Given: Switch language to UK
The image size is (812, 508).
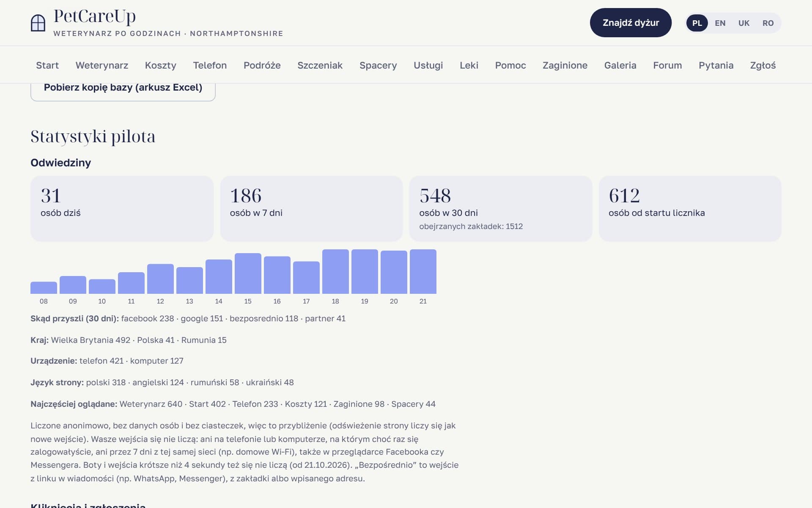Looking at the screenshot, I should 744,23.
